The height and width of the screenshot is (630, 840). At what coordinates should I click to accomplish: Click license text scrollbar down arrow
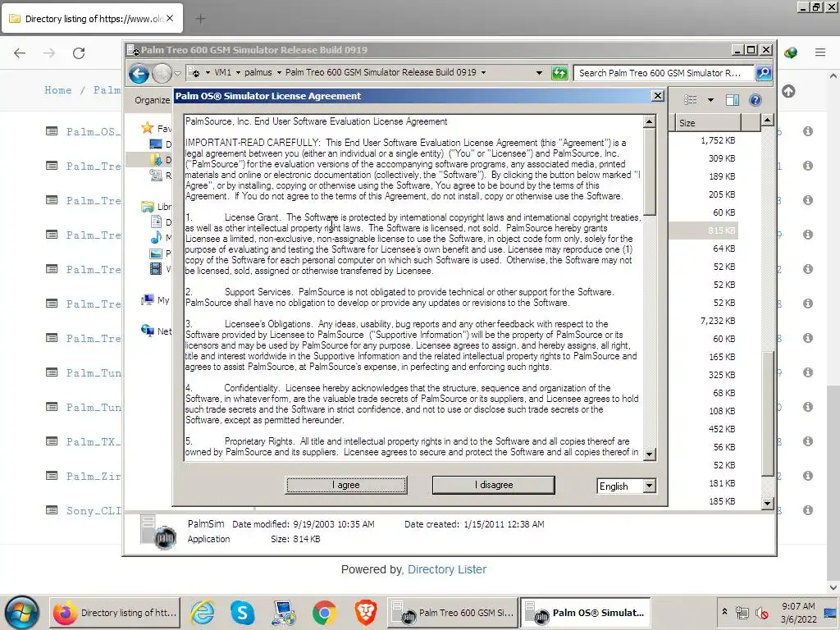pos(650,454)
